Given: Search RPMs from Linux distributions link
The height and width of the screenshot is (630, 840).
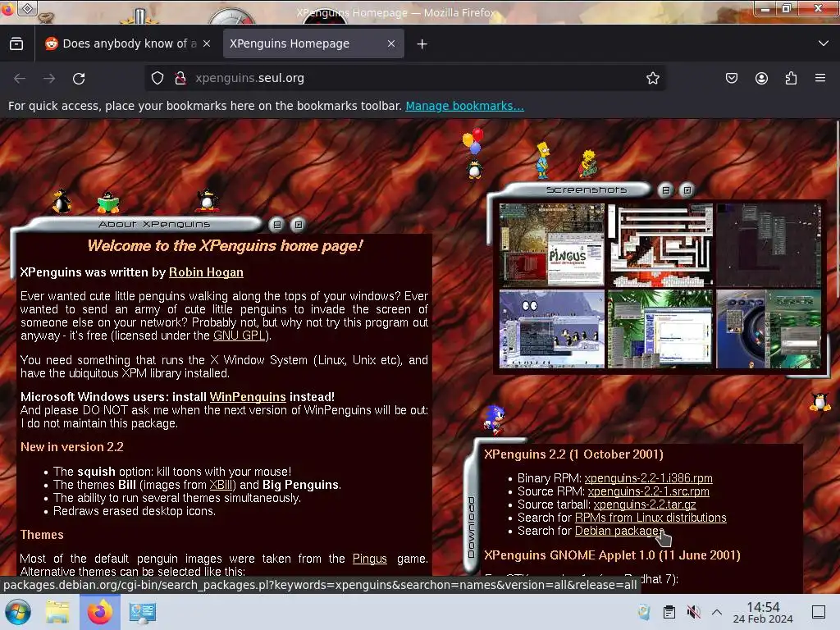Looking at the screenshot, I should pos(651,518).
